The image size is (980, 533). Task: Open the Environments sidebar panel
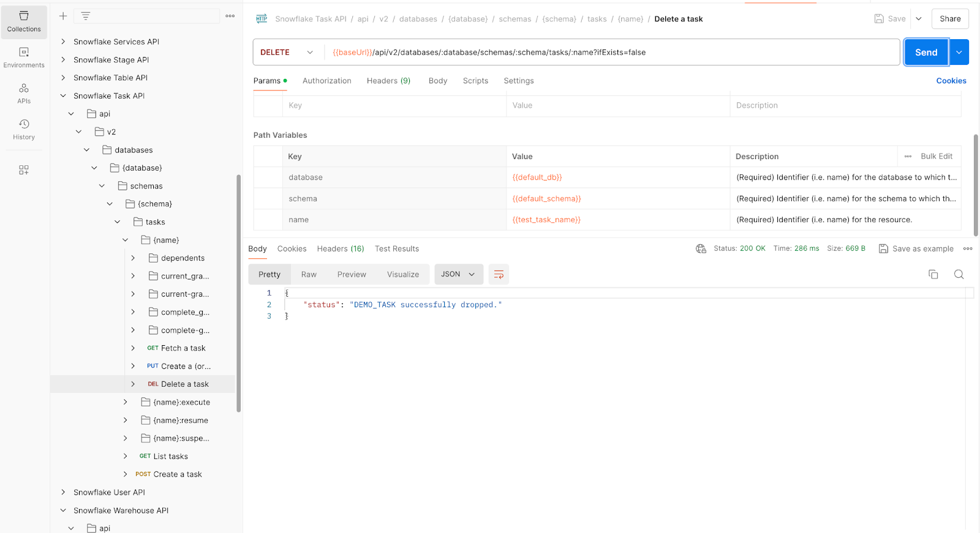(x=24, y=58)
